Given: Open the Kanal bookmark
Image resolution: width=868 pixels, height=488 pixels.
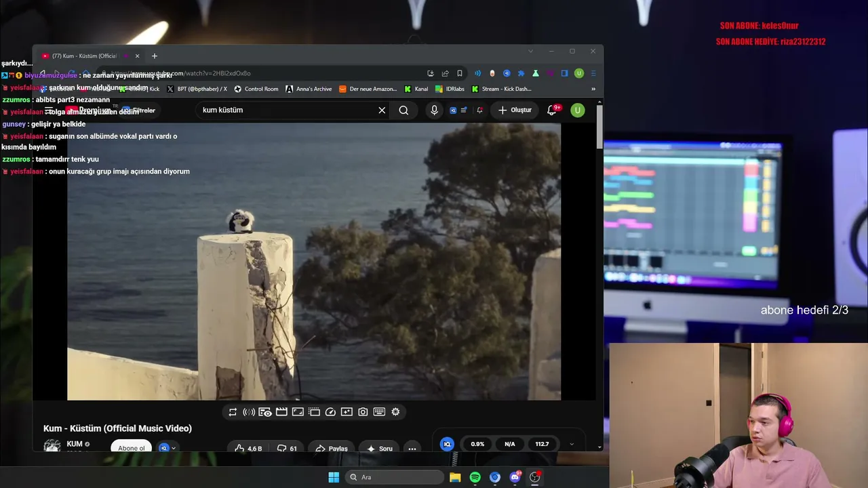Looking at the screenshot, I should [x=416, y=89].
